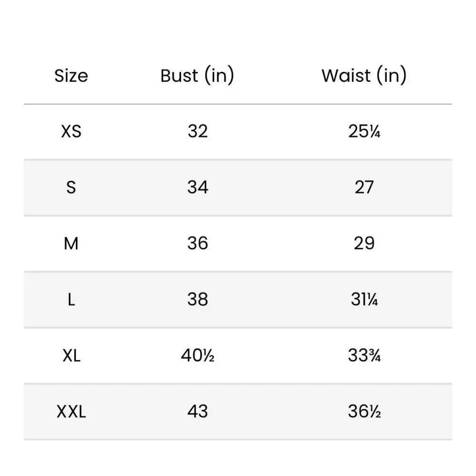Click the XS waist value 25¼
The height and width of the screenshot is (476, 476).
[364, 131]
